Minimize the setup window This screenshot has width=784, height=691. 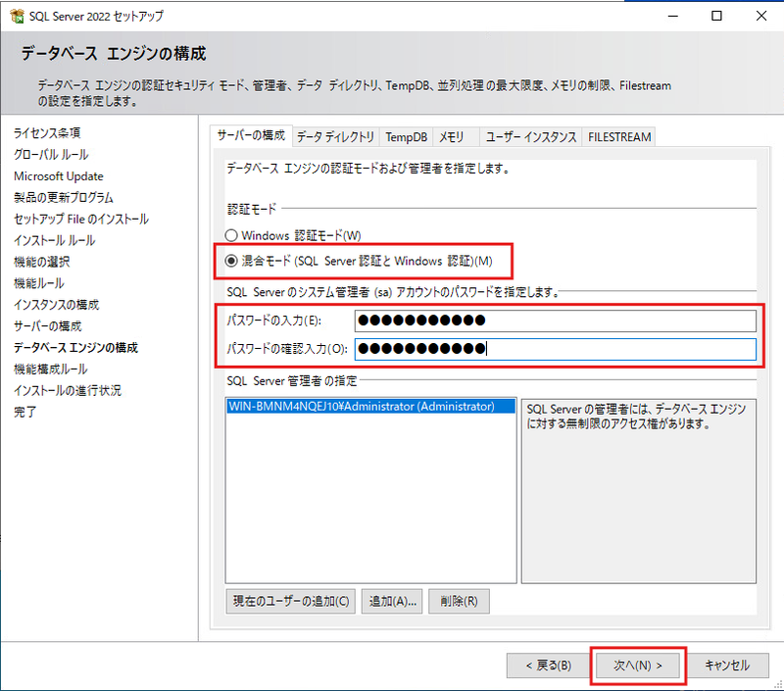click(673, 16)
